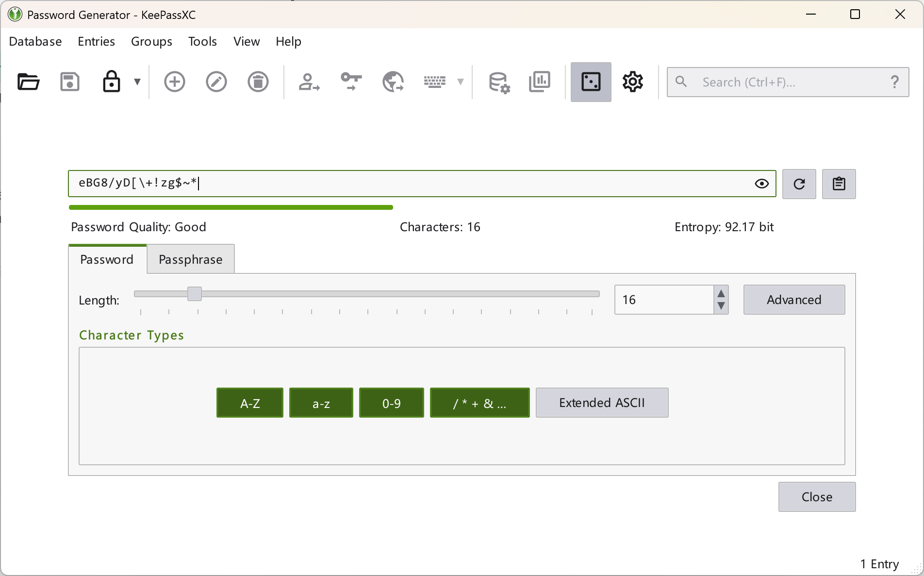
Task: Click the green password strength bar
Action: [x=231, y=207]
